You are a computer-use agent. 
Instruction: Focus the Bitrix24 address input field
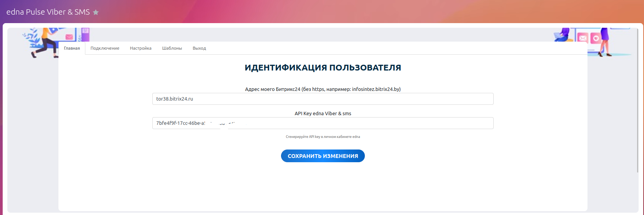[323, 99]
